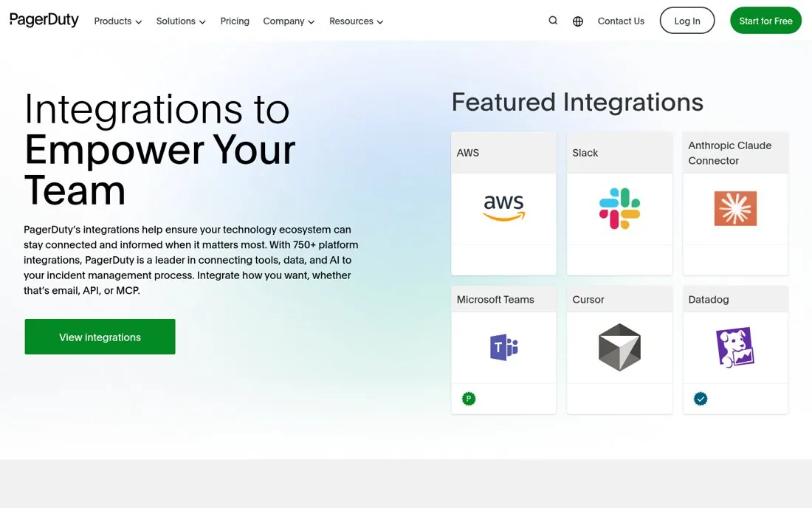Choose the Anthropic Claude Connector logo

click(x=735, y=208)
